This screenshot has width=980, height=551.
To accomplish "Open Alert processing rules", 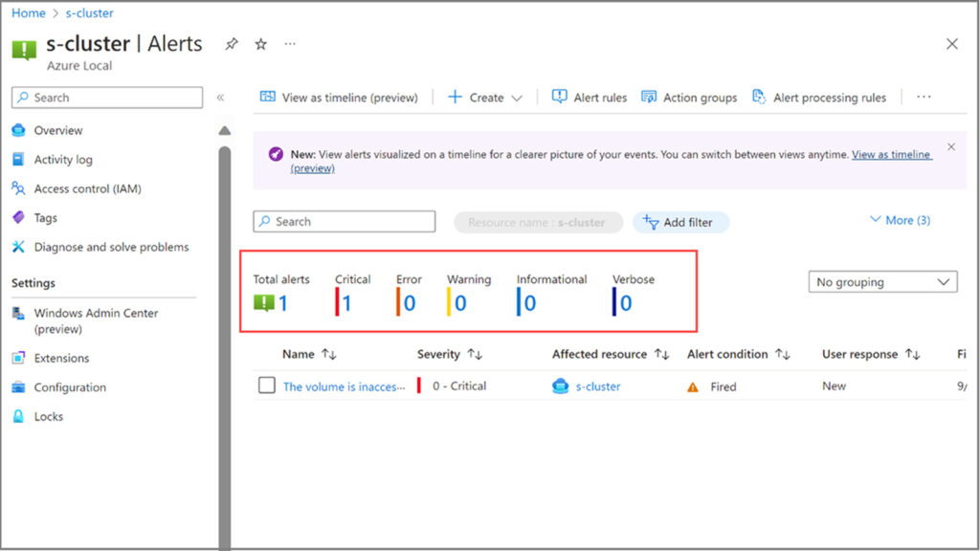I will pos(819,98).
